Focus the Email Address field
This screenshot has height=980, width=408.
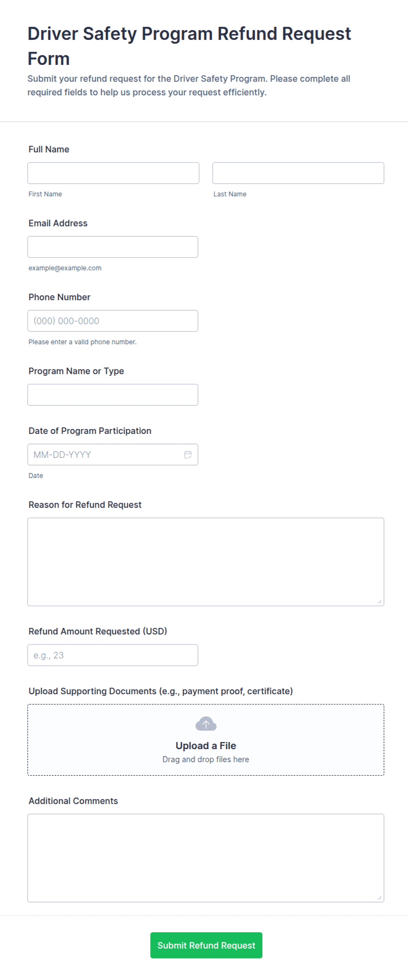point(113,247)
